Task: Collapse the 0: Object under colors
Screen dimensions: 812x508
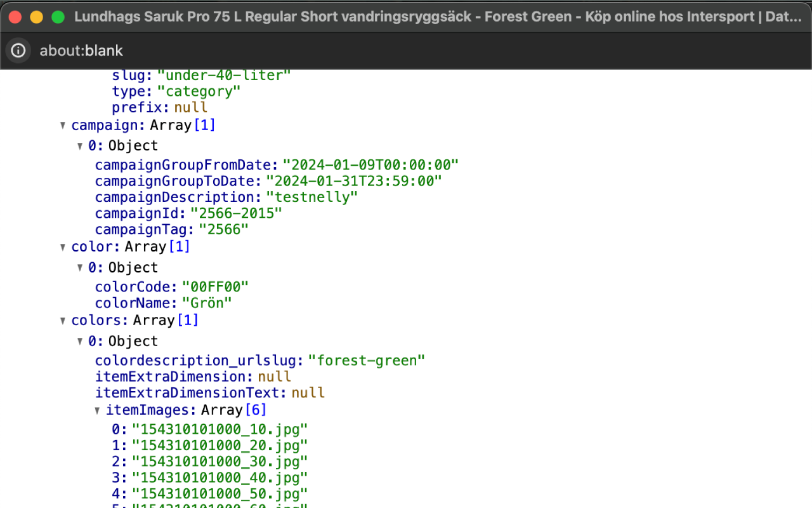Action: (80, 340)
